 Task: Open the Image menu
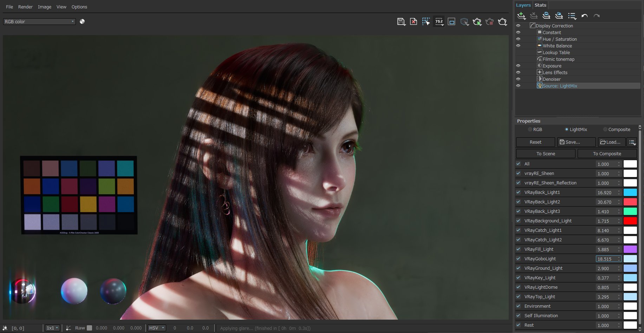click(x=45, y=7)
